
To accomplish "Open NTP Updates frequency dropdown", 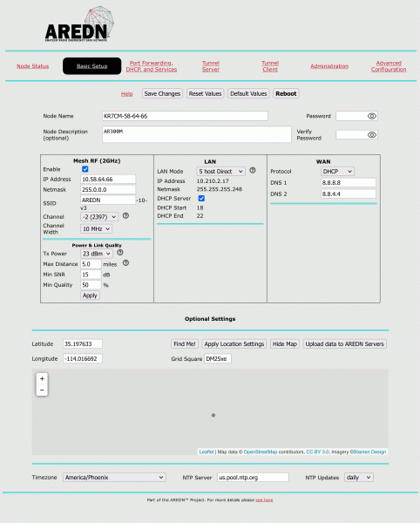I will tap(359, 478).
